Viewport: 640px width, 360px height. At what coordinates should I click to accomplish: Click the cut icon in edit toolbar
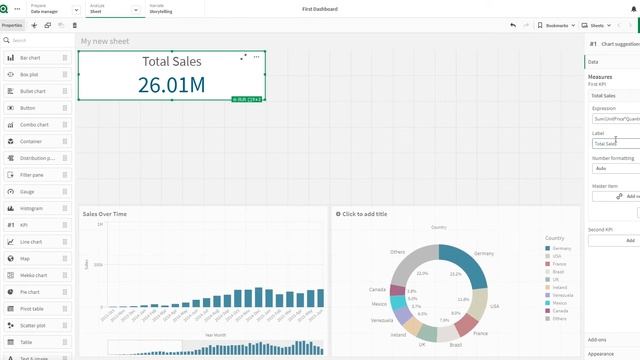pyautogui.click(x=34, y=25)
